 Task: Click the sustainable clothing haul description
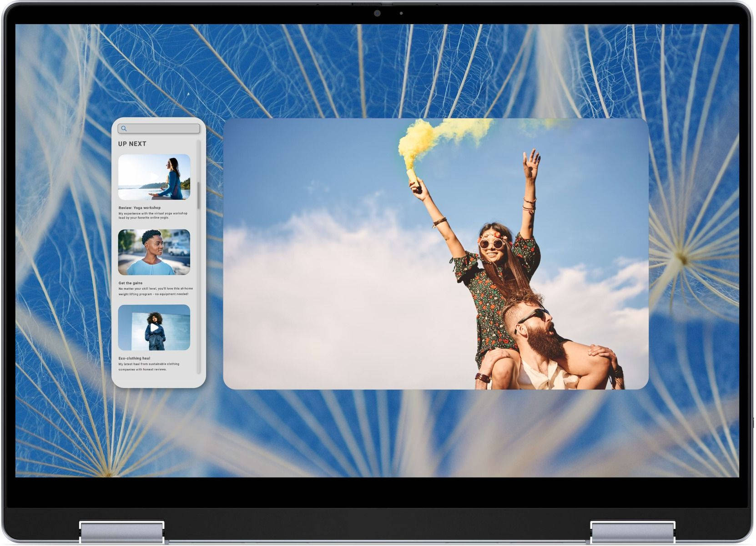(149, 367)
